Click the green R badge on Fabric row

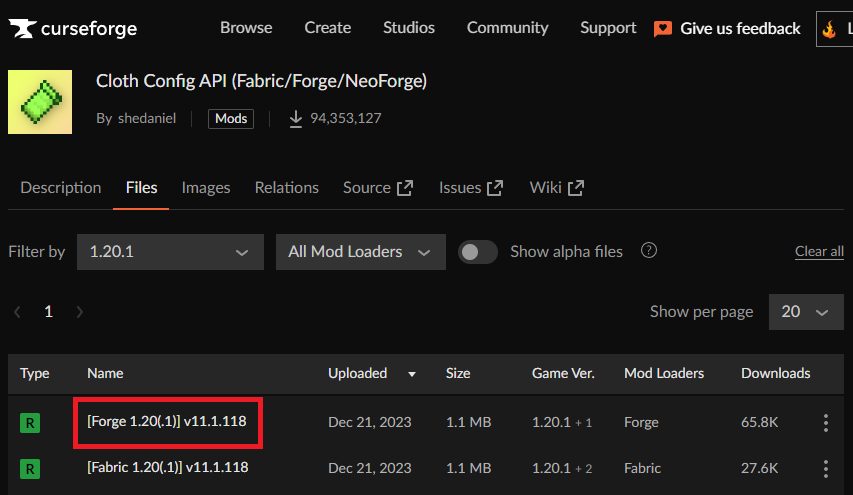point(31,468)
